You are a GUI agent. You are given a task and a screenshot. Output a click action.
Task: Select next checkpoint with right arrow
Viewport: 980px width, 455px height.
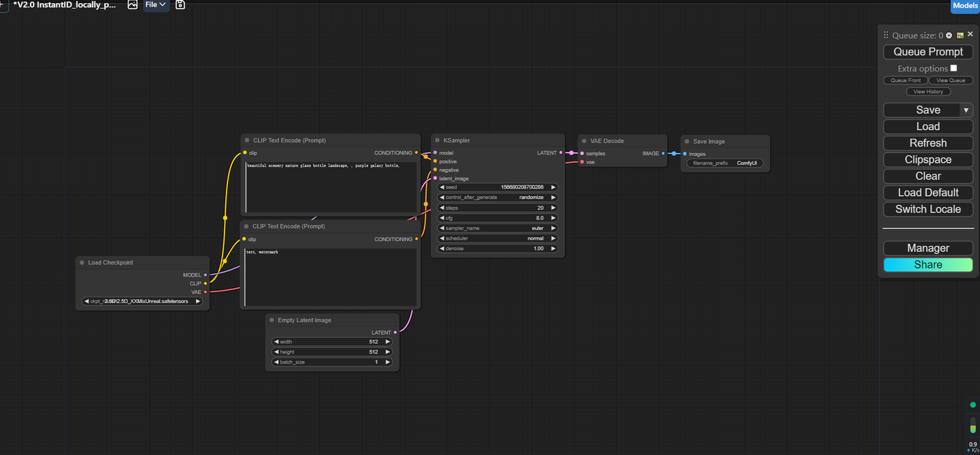point(198,301)
